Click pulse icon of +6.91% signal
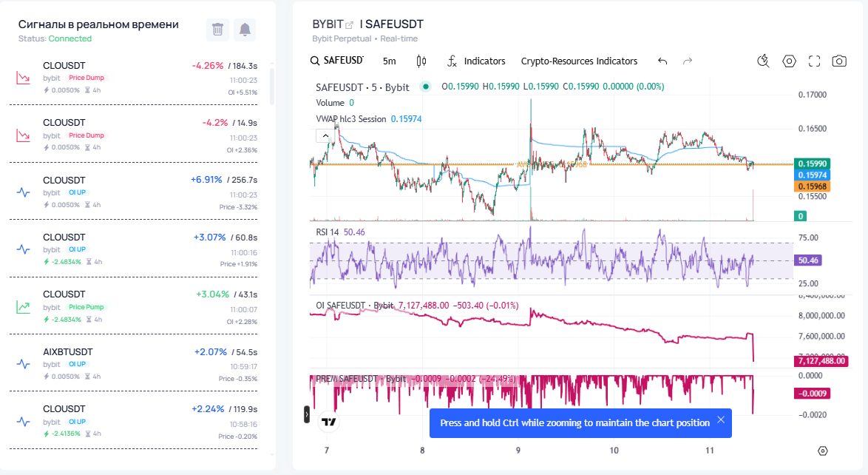 (x=23, y=192)
